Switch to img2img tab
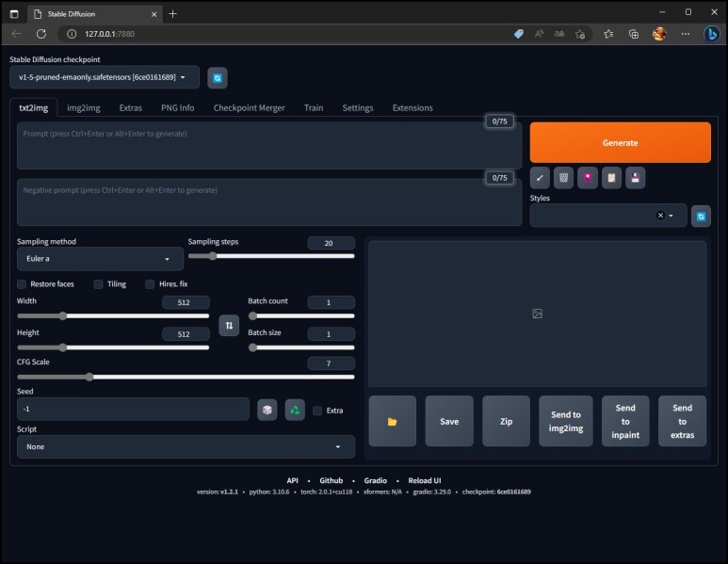Screen dimensions: 728x564 [x=84, y=107]
